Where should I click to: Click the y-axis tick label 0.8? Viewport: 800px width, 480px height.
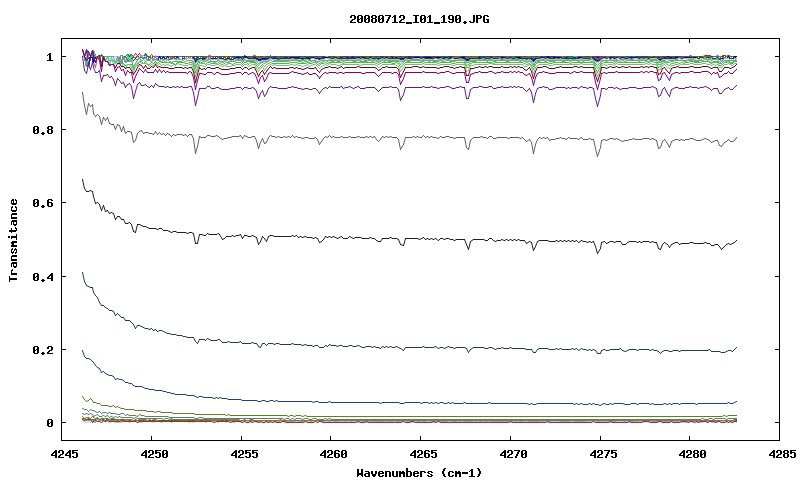tap(43, 130)
